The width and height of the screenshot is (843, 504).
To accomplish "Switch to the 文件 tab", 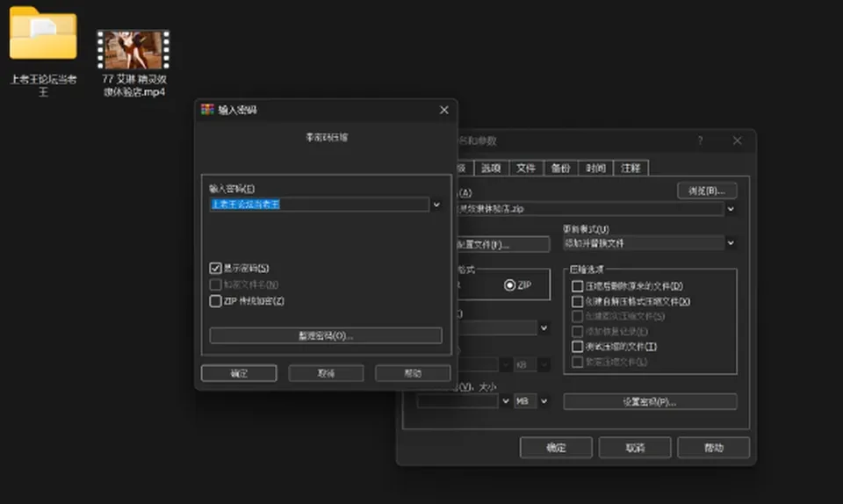I will pyautogui.click(x=526, y=169).
